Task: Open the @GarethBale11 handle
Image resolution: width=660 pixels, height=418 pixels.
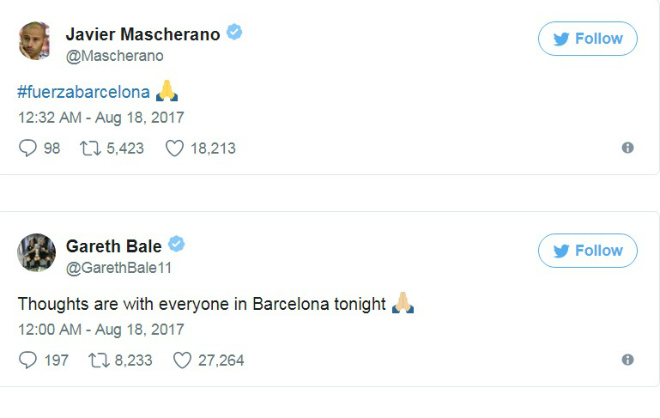Action: [119, 267]
